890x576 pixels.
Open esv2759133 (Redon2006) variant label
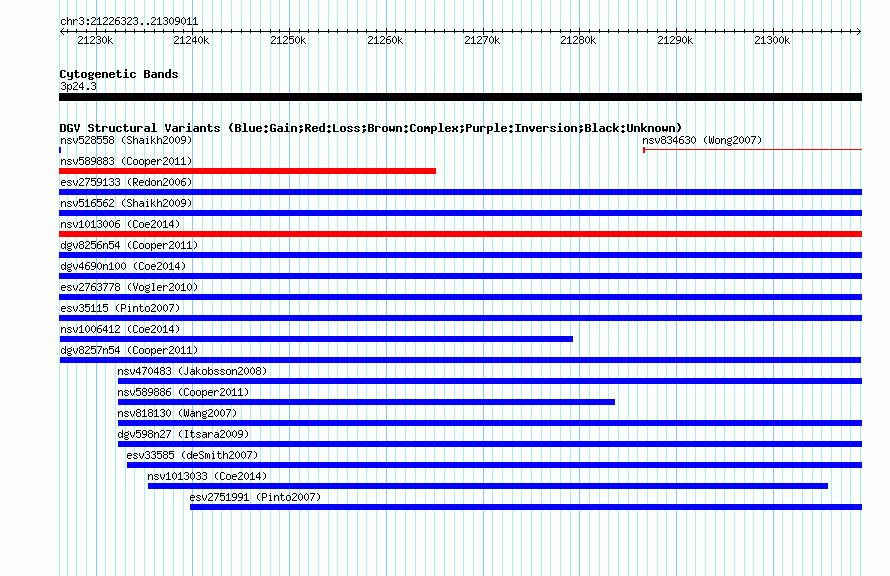(126, 182)
